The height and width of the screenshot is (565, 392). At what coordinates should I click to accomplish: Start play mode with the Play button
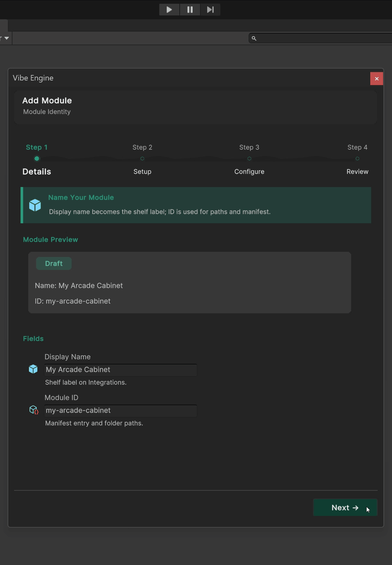pos(169,10)
